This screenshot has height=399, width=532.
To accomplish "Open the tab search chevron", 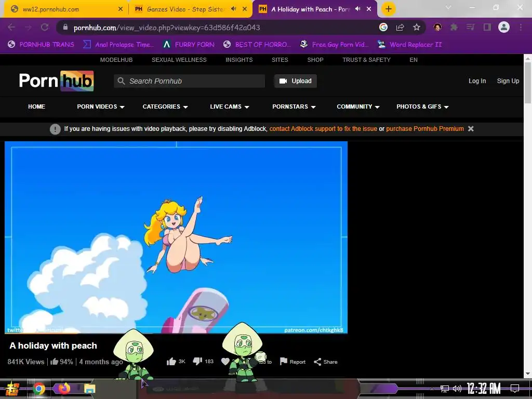I will coord(448,7).
